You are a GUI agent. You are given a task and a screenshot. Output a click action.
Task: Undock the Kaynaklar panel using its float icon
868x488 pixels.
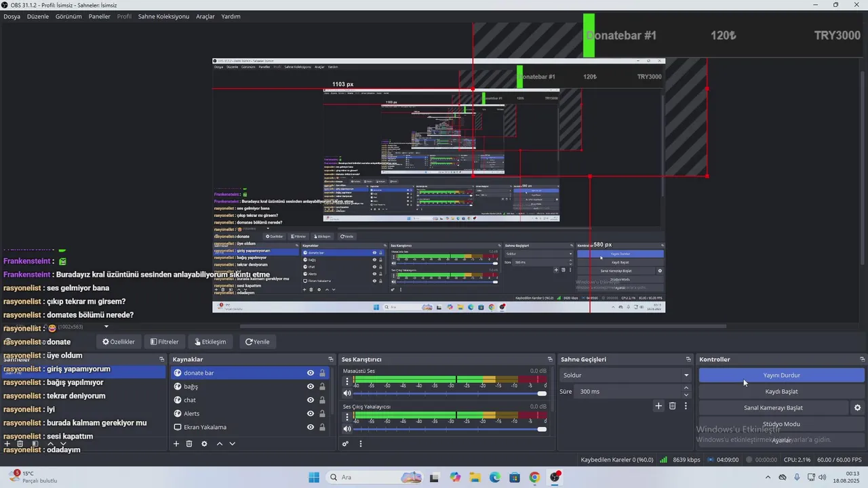(x=330, y=359)
